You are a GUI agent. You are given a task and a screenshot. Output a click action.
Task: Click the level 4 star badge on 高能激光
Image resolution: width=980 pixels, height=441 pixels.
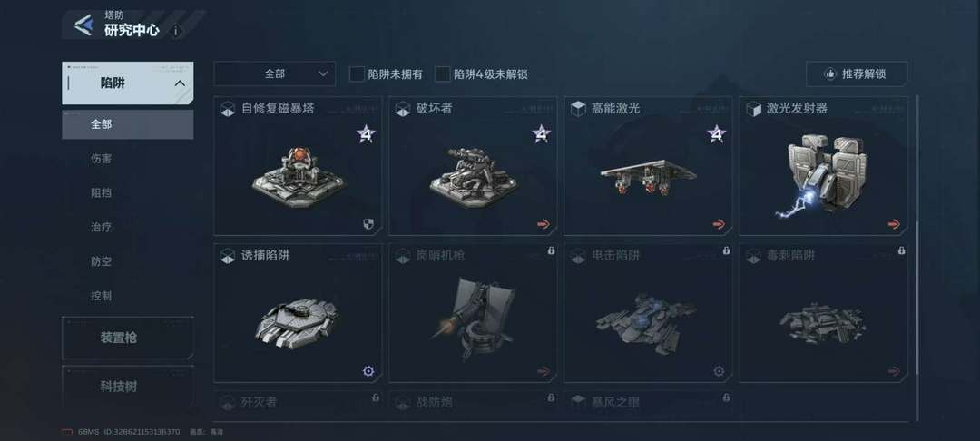[717, 133]
